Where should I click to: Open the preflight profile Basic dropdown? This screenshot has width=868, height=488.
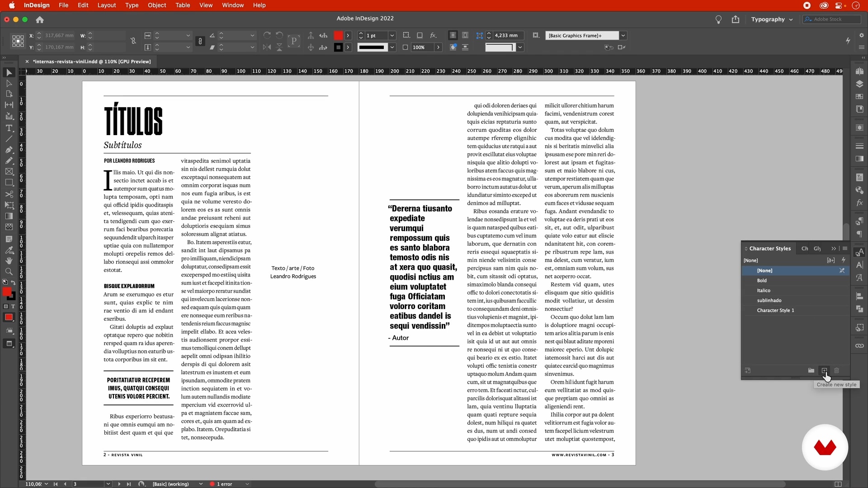pos(201,484)
